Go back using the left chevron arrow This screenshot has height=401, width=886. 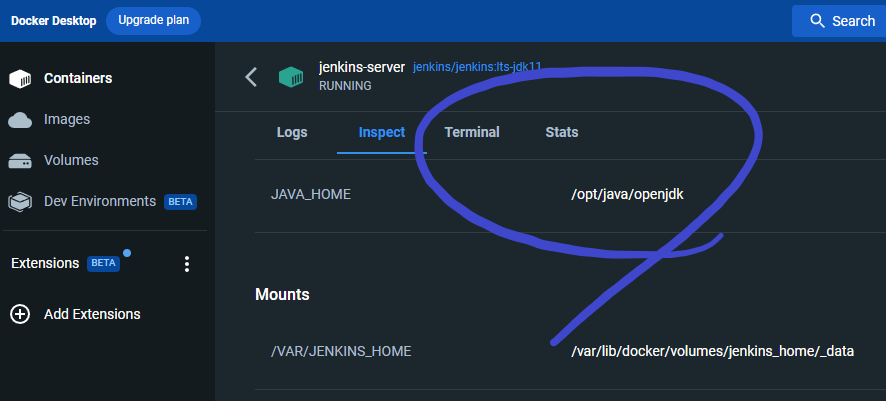click(251, 77)
